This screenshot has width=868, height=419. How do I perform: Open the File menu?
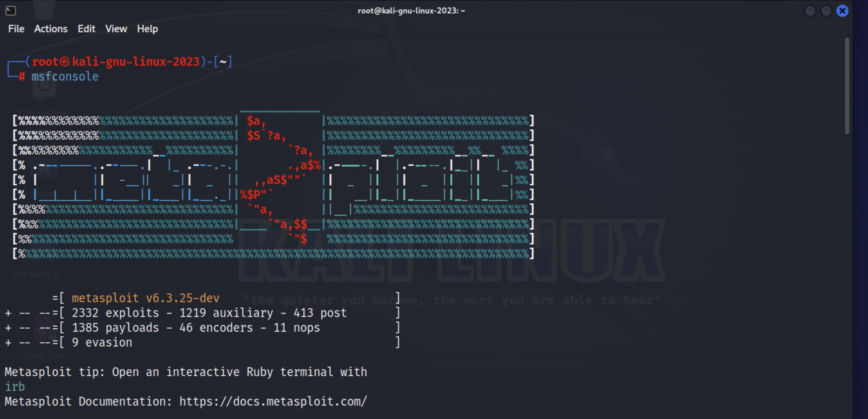(16, 29)
